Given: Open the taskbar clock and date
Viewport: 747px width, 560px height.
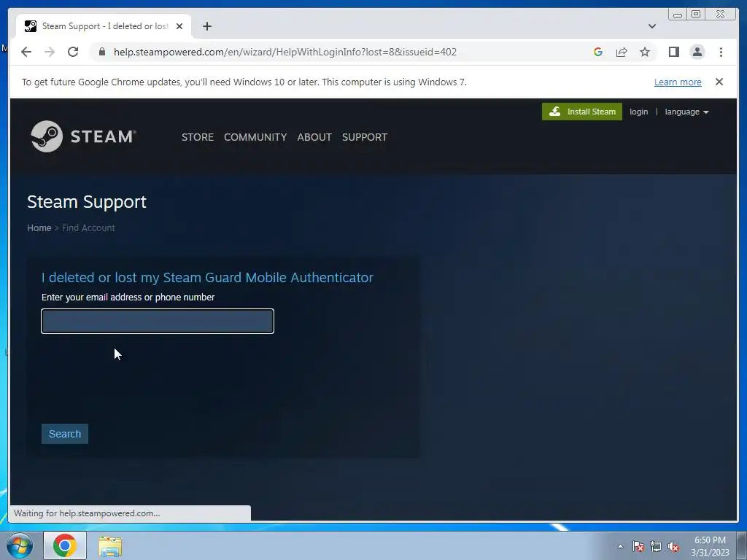Looking at the screenshot, I should 710,546.
